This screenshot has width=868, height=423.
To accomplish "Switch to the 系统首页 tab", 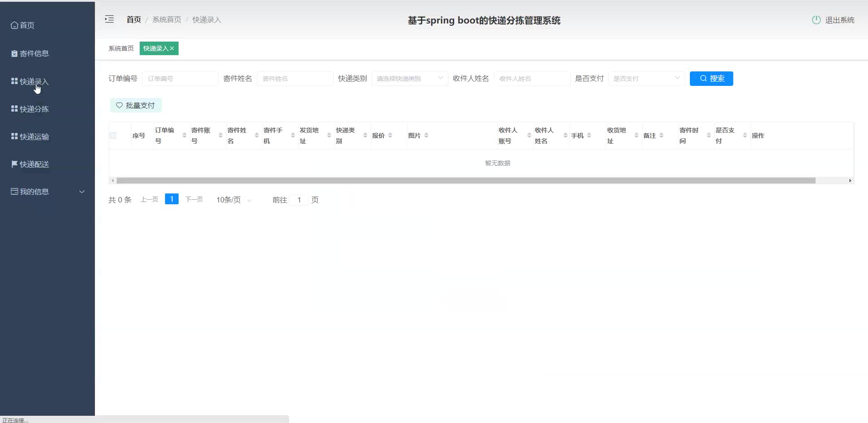I will [x=121, y=48].
